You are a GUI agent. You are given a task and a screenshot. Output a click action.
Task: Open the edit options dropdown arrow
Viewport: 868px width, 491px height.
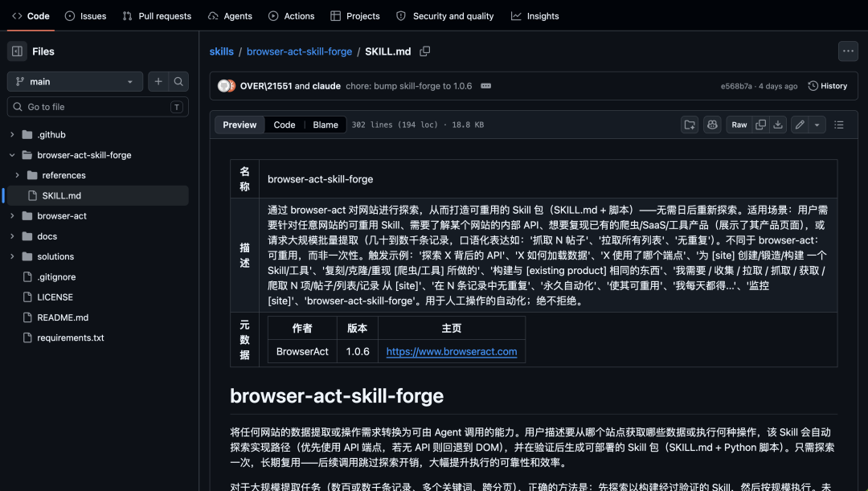(817, 125)
